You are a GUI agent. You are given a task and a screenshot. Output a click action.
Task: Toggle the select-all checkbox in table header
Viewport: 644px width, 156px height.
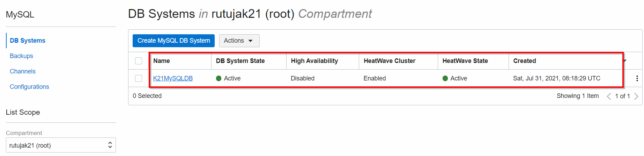(x=139, y=61)
